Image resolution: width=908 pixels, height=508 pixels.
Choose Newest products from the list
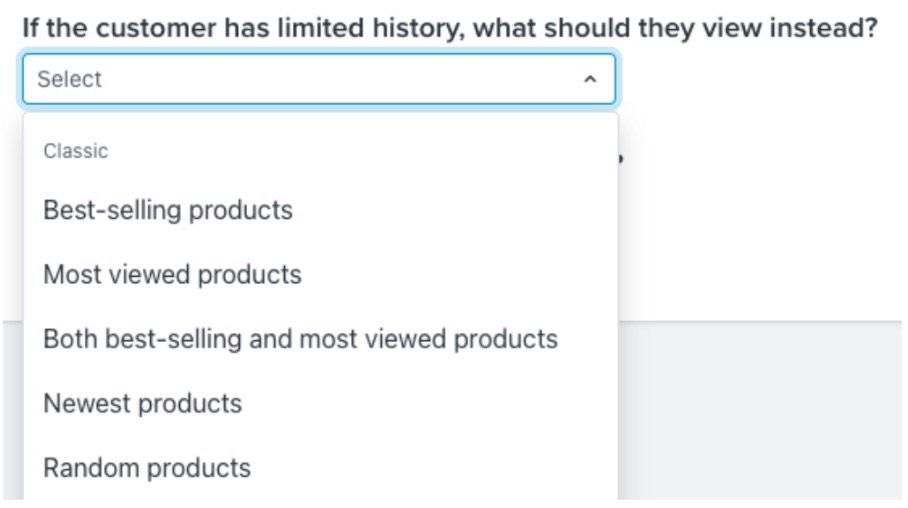pyautogui.click(x=142, y=403)
